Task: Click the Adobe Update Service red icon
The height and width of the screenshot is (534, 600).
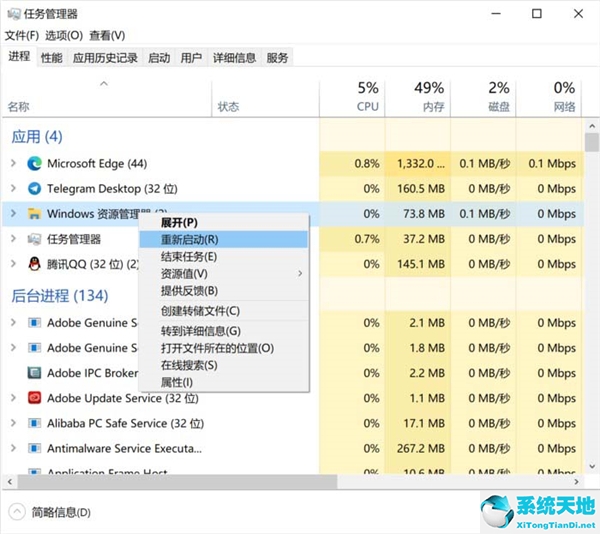Action: [x=34, y=398]
